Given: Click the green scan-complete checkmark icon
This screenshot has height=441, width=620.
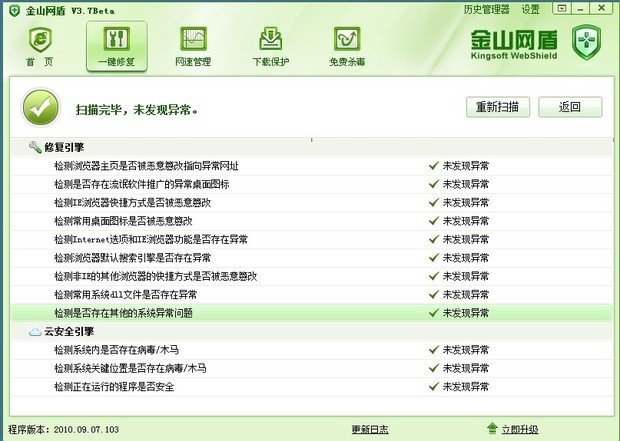Looking at the screenshot, I should point(41,108).
